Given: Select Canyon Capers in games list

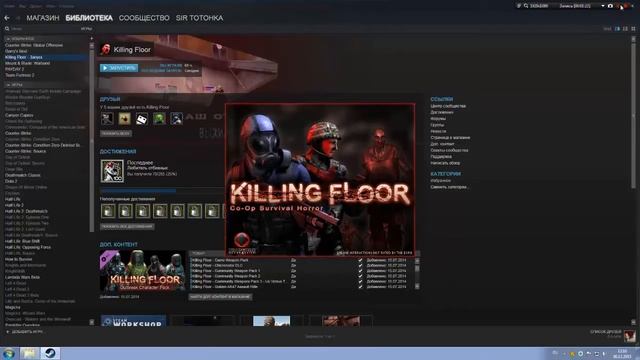Looking at the screenshot, I should coord(19,115).
